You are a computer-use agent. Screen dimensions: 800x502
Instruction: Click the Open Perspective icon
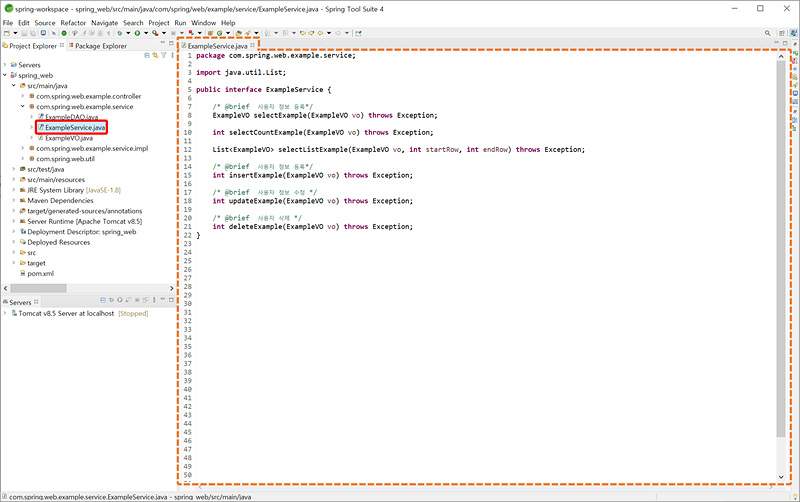(x=782, y=33)
